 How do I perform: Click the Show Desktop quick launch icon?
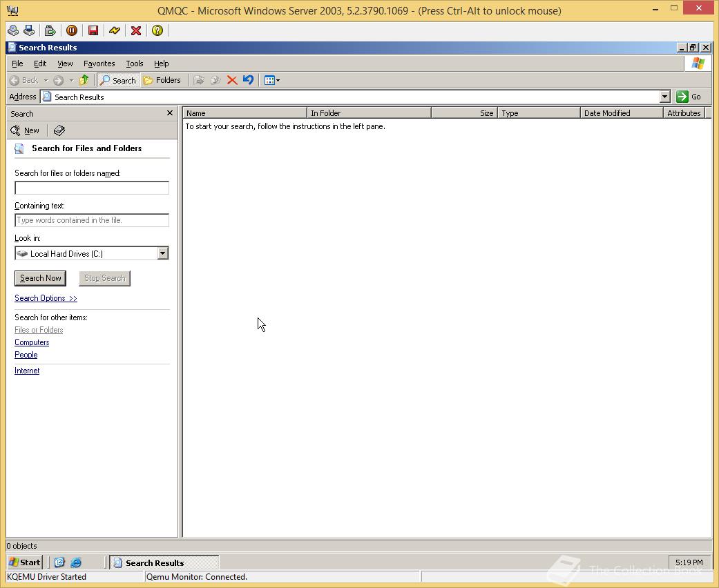pos(59,562)
